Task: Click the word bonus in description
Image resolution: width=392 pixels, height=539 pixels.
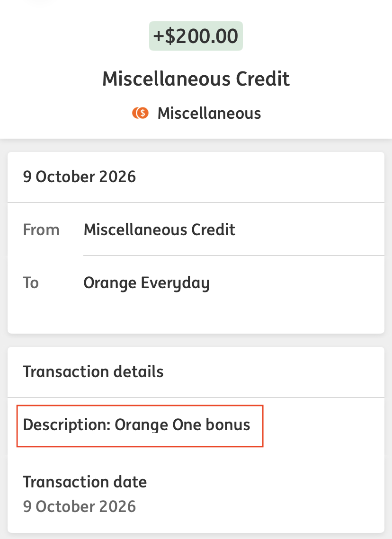Action: 228,424
